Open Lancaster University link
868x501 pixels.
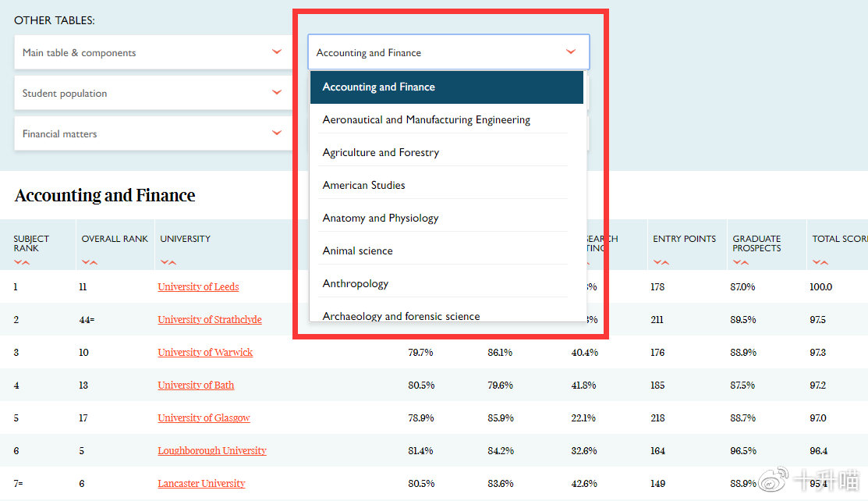click(201, 483)
